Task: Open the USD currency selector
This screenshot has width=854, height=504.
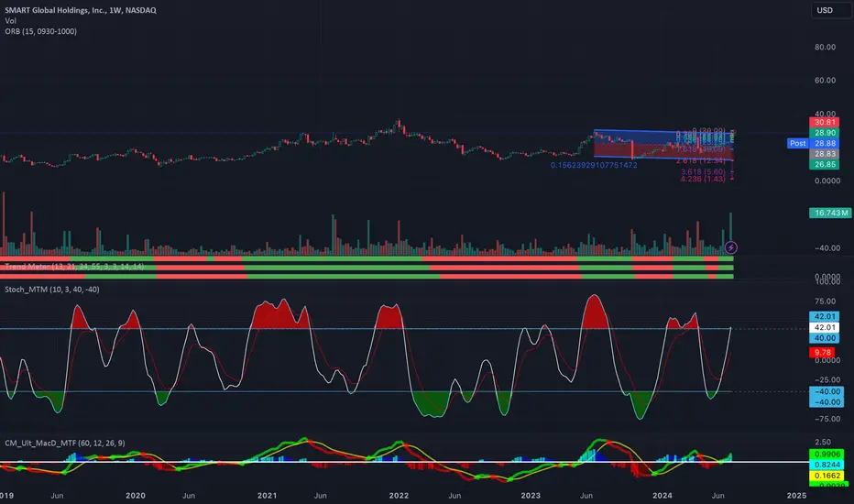Action: coord(831,10)
